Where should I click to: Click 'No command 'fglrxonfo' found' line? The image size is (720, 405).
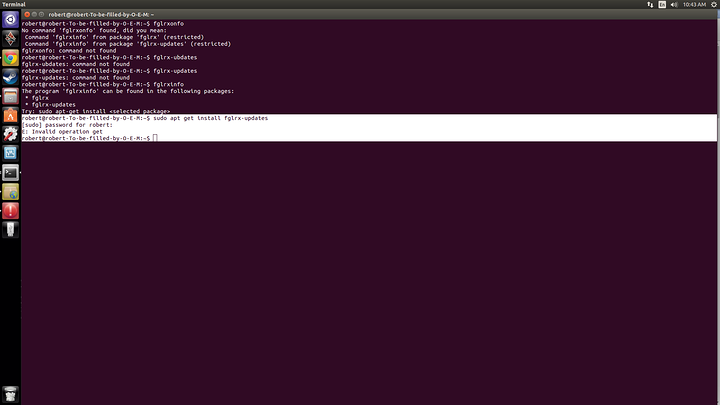pyautogui.click(x=94, y=30)
